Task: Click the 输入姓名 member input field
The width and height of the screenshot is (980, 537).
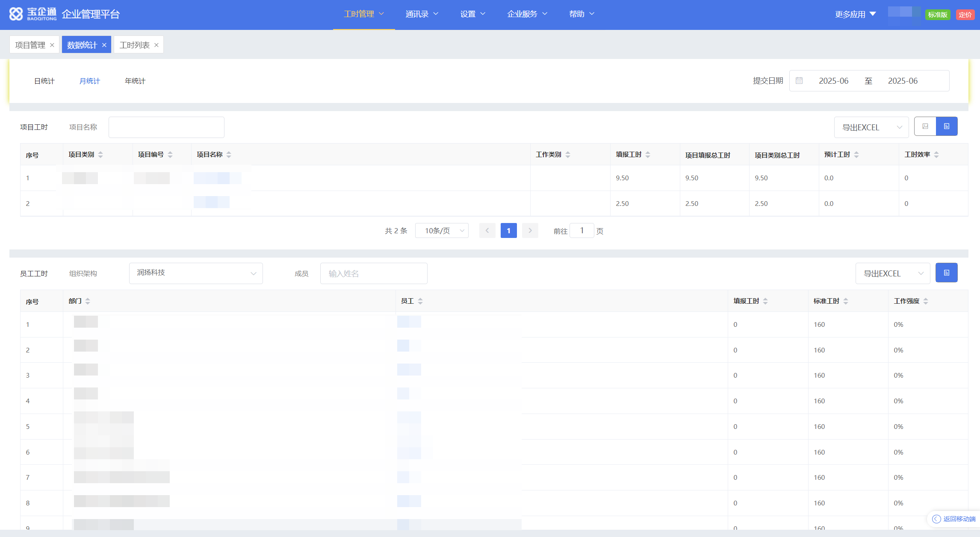Action: pyautogui.click(x=373, y=273)
